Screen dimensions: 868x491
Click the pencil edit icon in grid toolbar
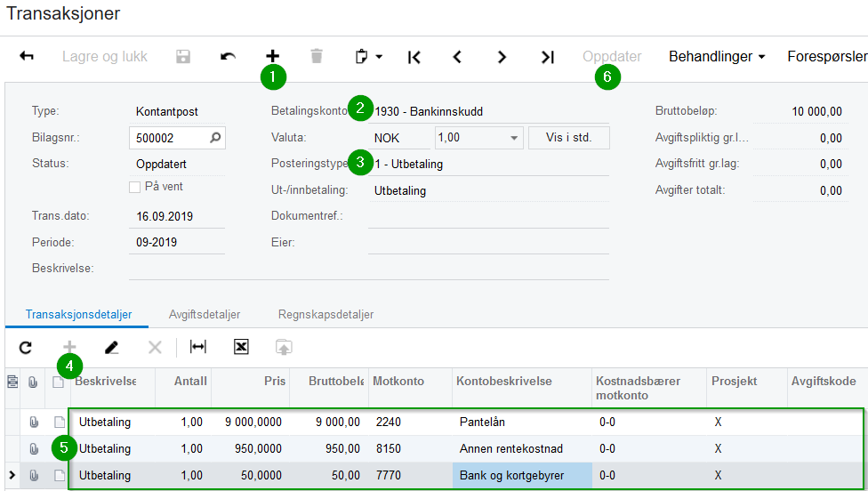(111, 347)
